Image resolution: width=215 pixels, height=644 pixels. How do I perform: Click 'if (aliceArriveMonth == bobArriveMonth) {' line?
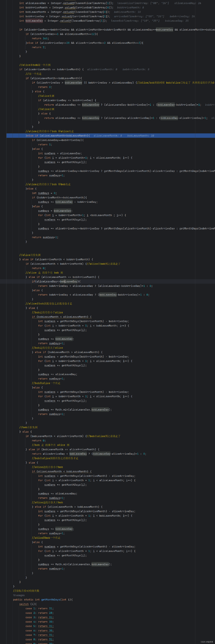51,70
